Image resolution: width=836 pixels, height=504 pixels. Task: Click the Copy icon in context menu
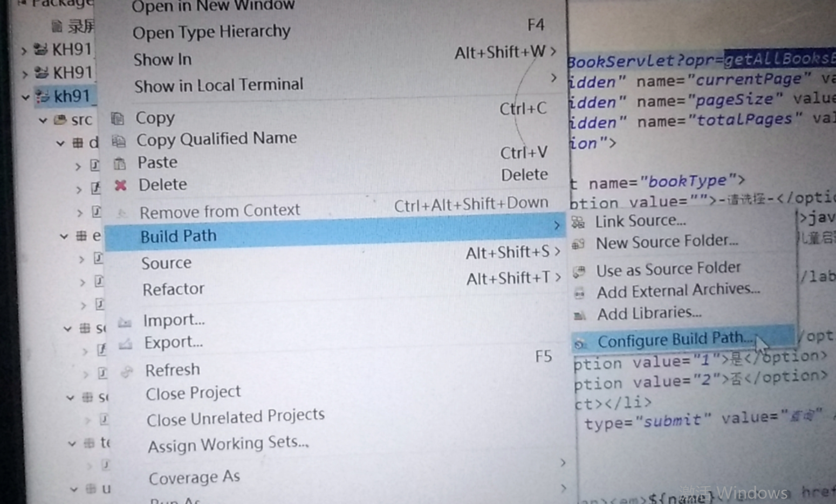pyautogui.click(x=118, y=118)
